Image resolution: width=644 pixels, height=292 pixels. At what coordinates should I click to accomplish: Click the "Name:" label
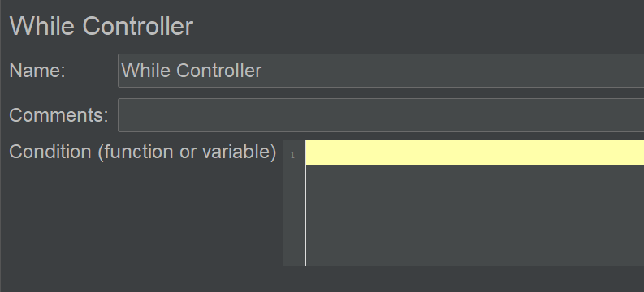[x=37, y=71]
